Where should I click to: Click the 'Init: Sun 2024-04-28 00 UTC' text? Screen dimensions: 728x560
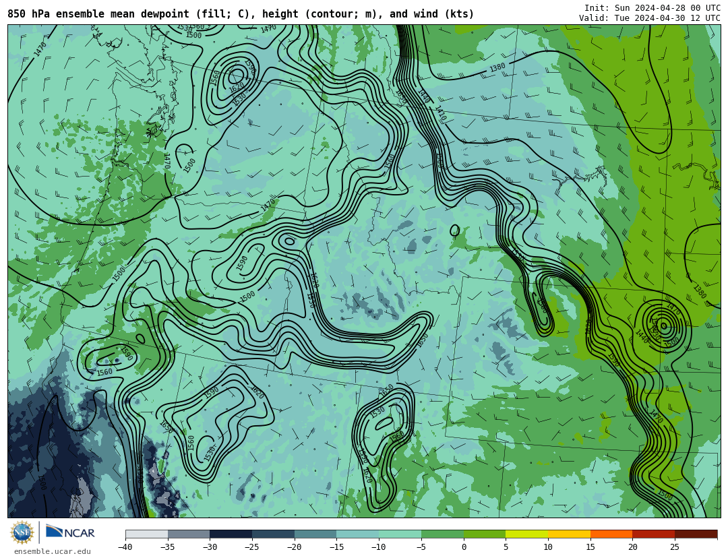coord(652,8)
